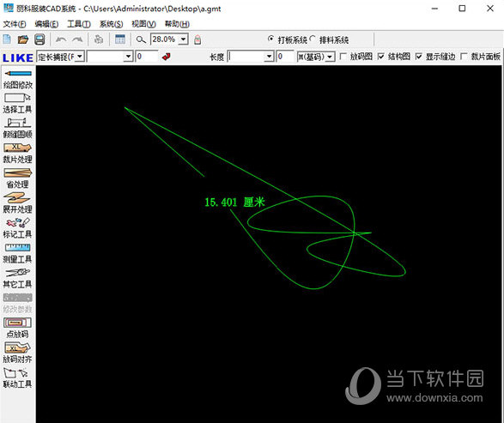Viewport: 504px width, 423px height.
Task: Open the 测量工具 ruler measuring tool
Action: pyautogui.click(x=18, y=253)
